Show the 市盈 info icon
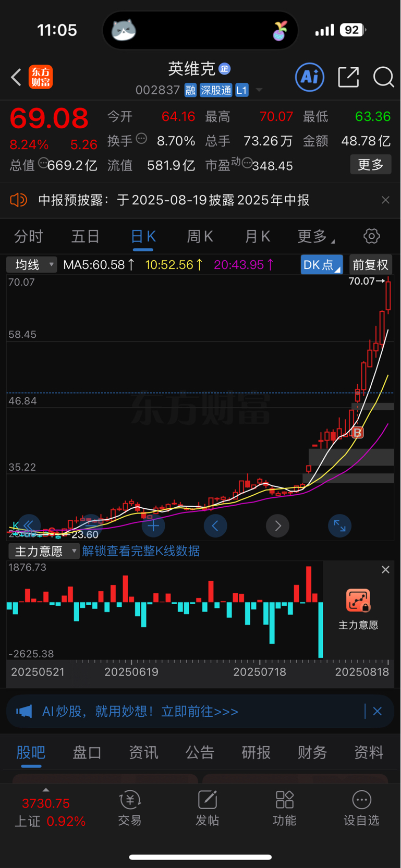 tap(247, 163)
